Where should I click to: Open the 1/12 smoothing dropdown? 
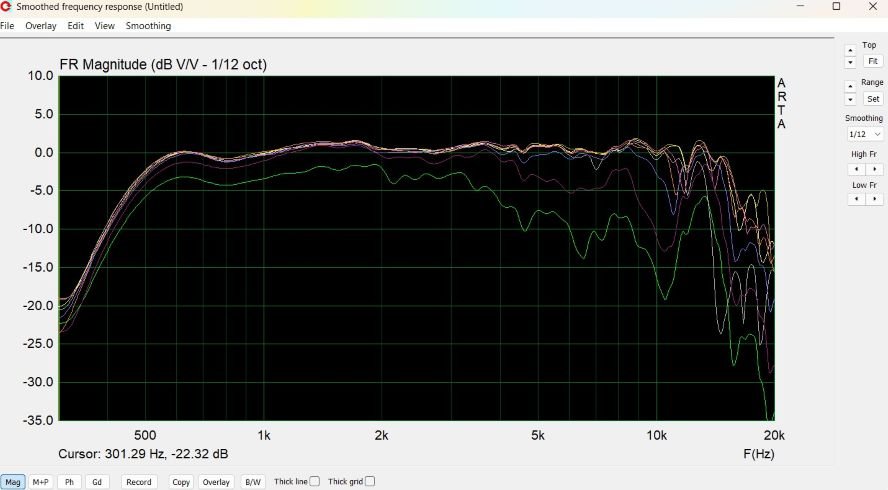865,134
